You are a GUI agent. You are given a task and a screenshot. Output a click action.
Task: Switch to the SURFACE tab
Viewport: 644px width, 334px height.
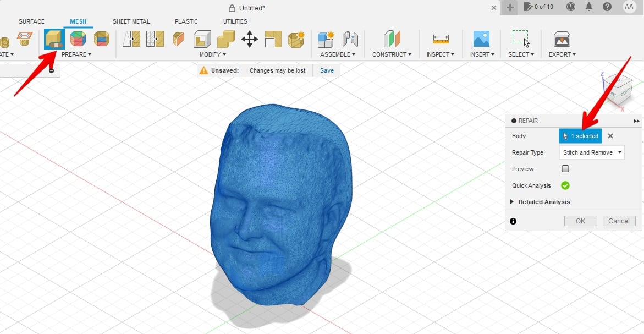click(32, 21)
